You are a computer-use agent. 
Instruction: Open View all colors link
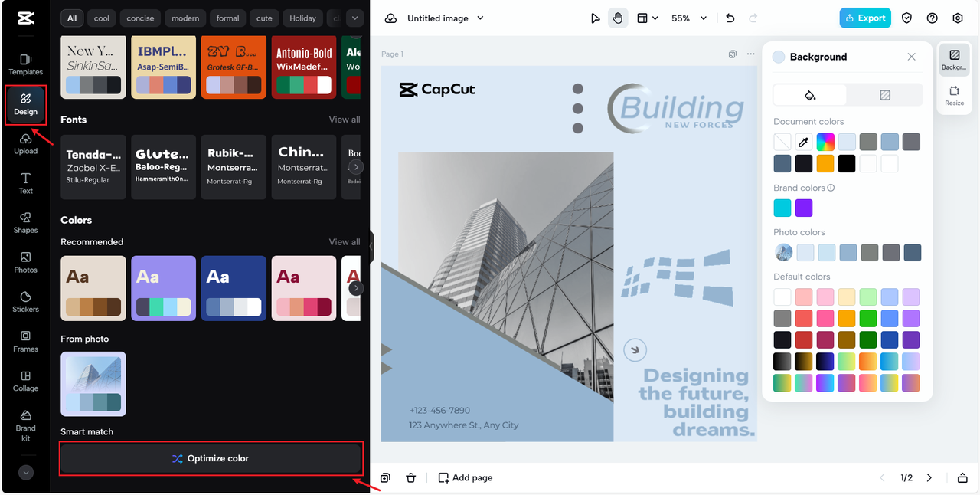coord(345,242)
